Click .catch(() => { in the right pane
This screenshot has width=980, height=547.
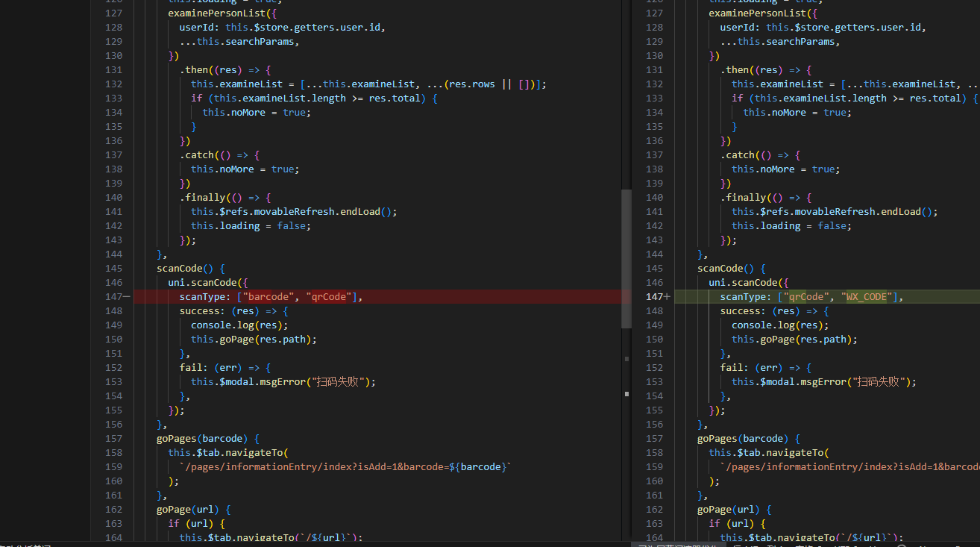[x=760, y=155]
